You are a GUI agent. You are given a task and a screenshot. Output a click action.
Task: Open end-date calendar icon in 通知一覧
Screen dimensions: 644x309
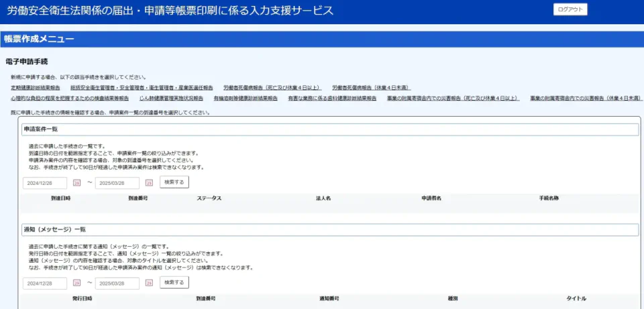point(149,283)
